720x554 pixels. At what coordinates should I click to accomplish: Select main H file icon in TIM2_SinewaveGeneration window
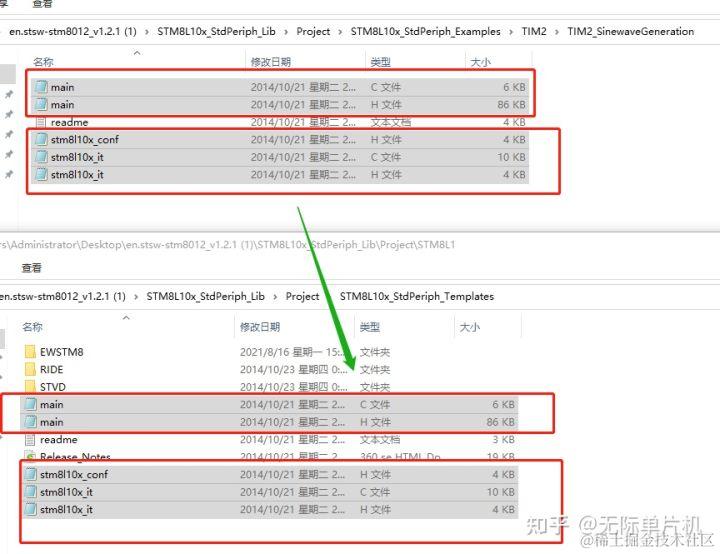[x=41, y=104]
